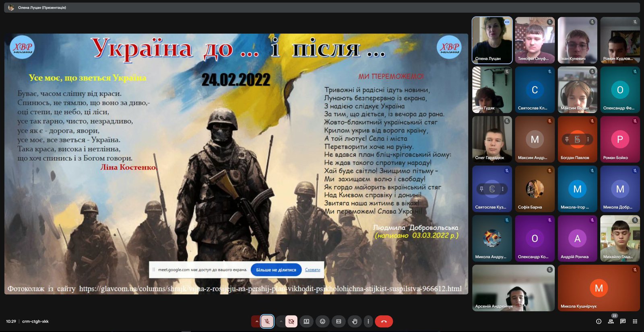Open the emoji reactions icon
Viewport: 644px width, 332px height.
[x=322, y=322]
